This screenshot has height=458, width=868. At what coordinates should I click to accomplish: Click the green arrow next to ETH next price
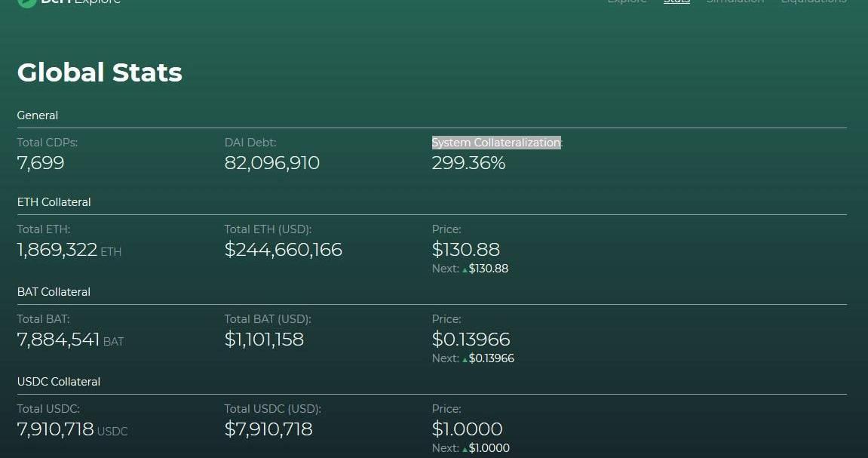coord(465,269)
